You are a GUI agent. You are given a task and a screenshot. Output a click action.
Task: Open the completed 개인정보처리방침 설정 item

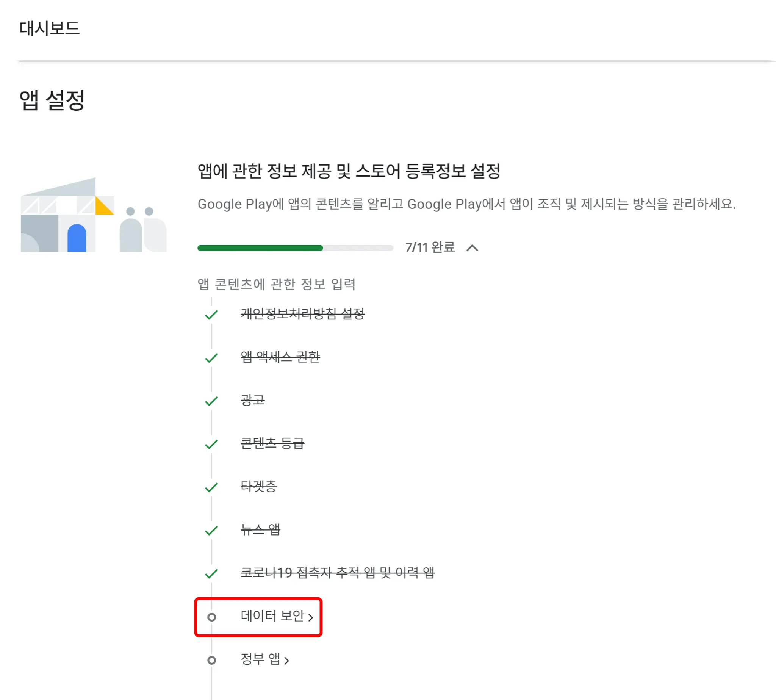click(x=302, y=314)
